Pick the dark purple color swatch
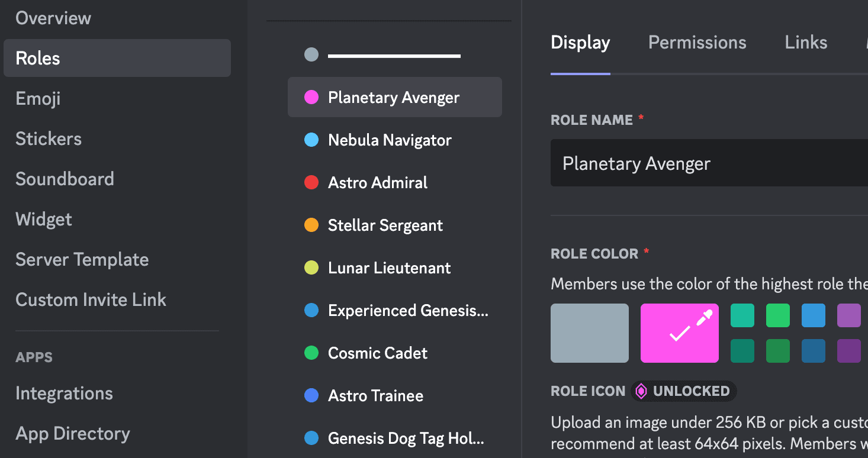 coord(849,351)
